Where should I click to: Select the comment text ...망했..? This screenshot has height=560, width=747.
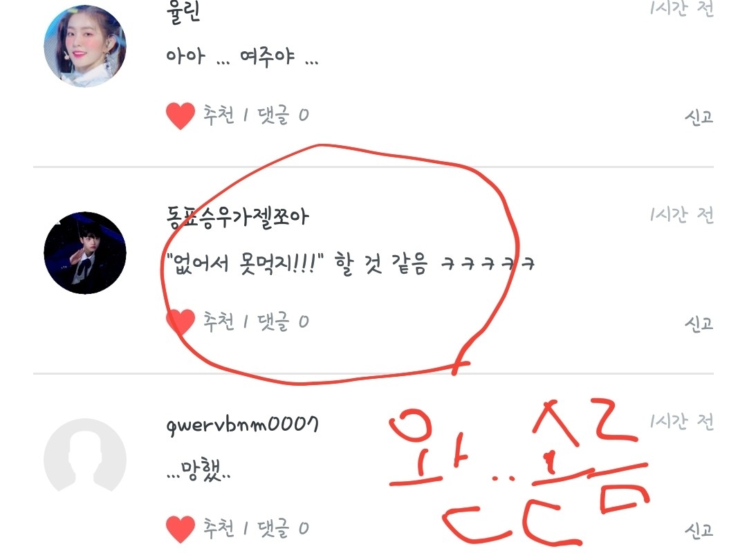coord(199,469)
